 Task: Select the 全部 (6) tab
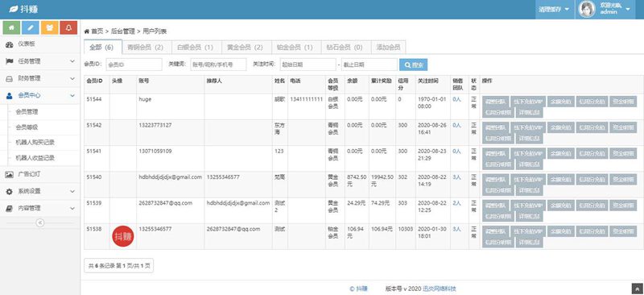(103, 47)
